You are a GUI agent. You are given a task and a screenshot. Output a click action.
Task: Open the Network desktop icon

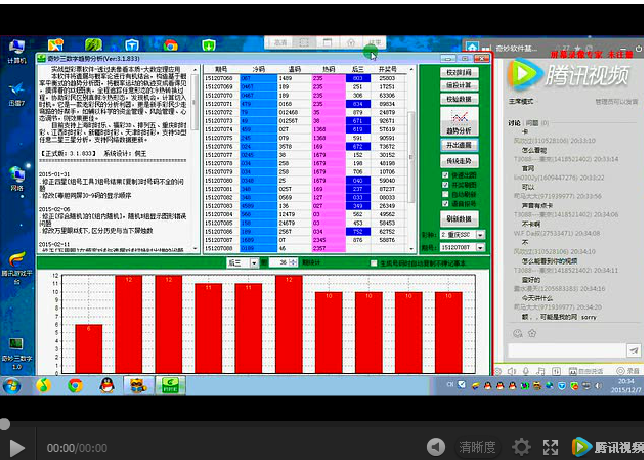(x=17, y=173)
